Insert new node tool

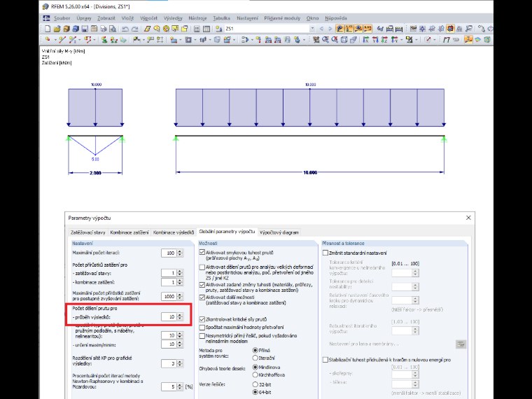(48, 40)
